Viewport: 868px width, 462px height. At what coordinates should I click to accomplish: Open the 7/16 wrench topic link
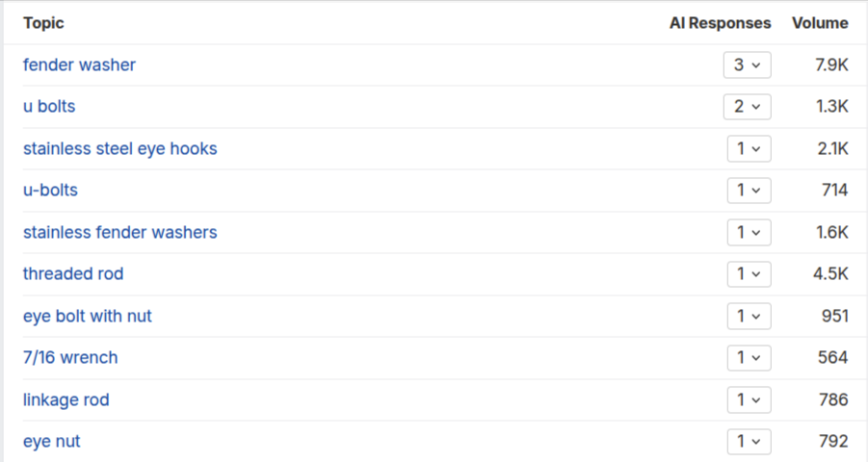[x=70, y=358]
